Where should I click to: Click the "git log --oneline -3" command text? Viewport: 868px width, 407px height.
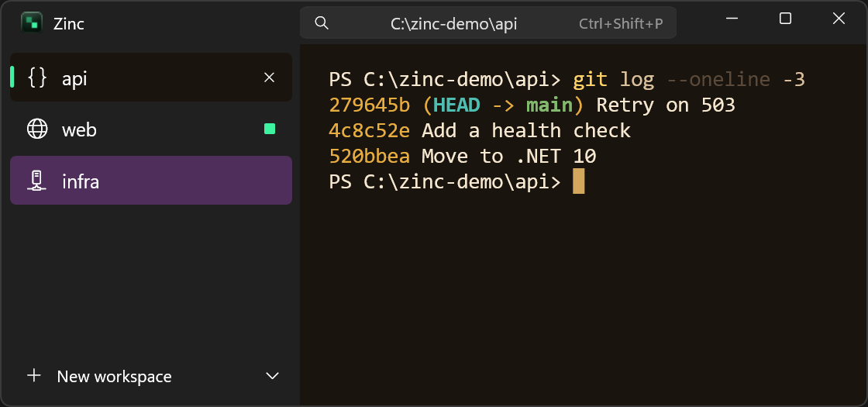689,80
